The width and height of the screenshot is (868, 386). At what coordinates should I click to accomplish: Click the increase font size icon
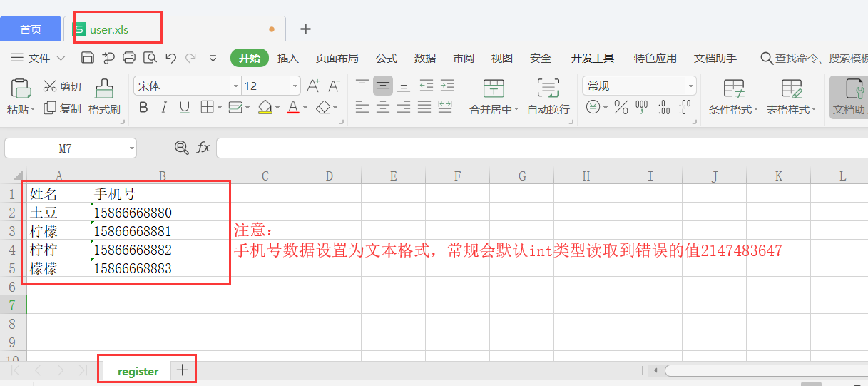[x=312, y=86]
